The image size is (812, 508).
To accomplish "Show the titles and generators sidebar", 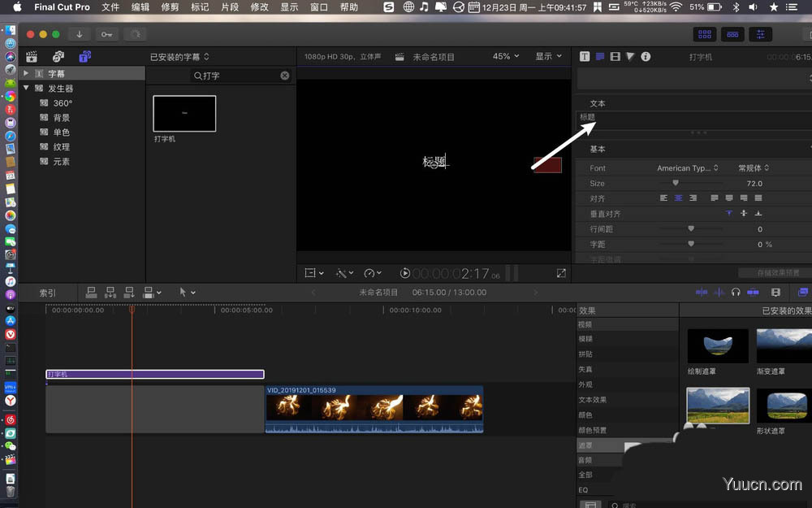I will coord(85,57).
